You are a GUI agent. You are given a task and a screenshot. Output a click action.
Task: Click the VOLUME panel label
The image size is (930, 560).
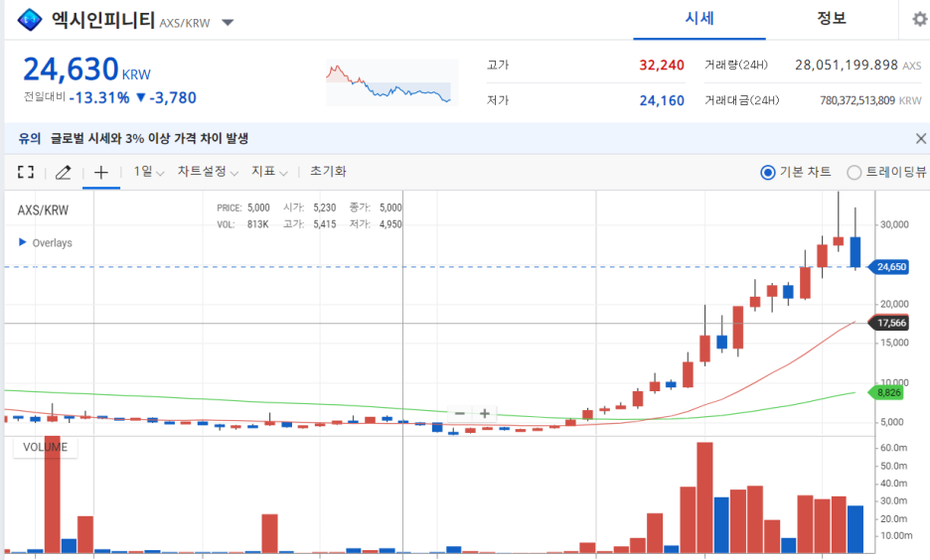coord(45,447)
